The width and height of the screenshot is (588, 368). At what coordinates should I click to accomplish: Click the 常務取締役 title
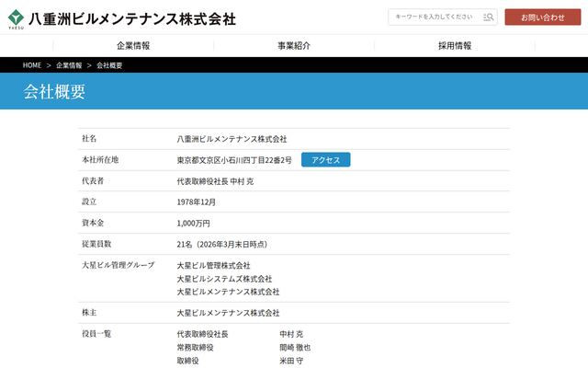point(195,348)
